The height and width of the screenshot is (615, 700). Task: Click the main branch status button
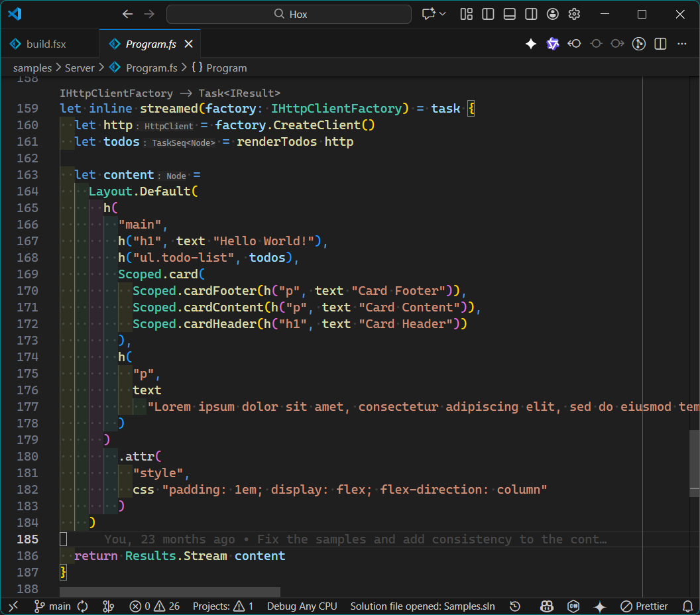coord(52,606)
